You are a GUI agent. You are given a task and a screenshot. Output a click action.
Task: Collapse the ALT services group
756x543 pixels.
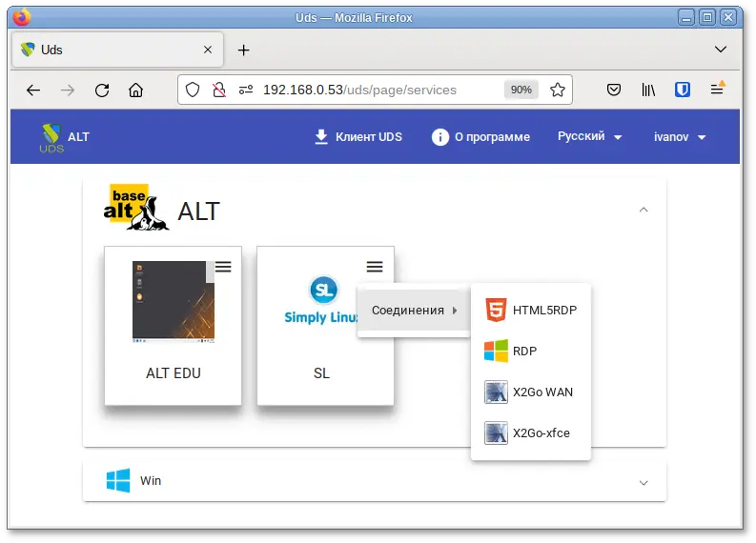tap(644, 210)
